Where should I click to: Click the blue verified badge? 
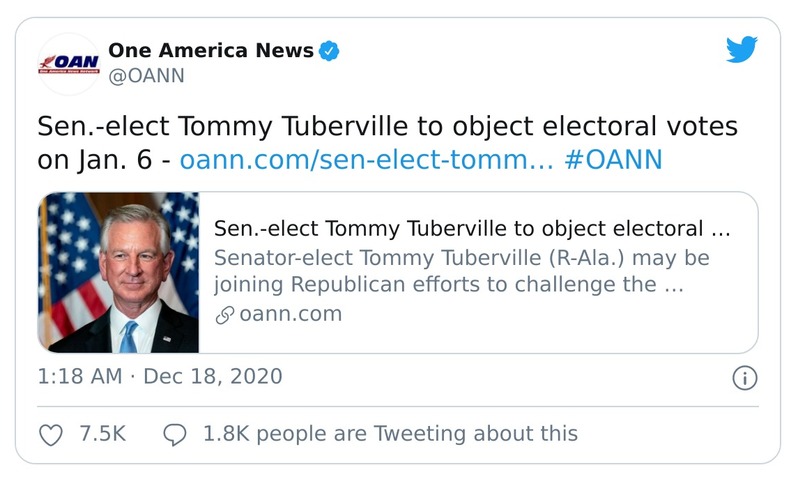329,50
